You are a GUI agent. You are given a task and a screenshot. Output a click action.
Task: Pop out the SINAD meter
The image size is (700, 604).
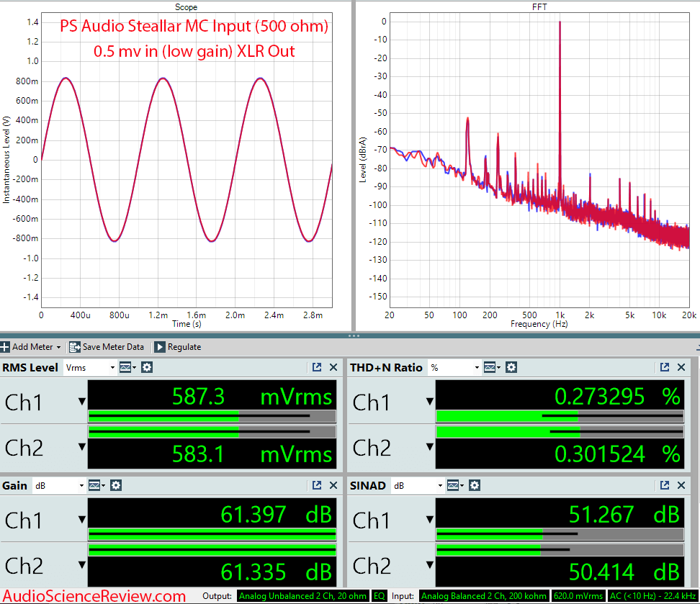tap(665, 485)
